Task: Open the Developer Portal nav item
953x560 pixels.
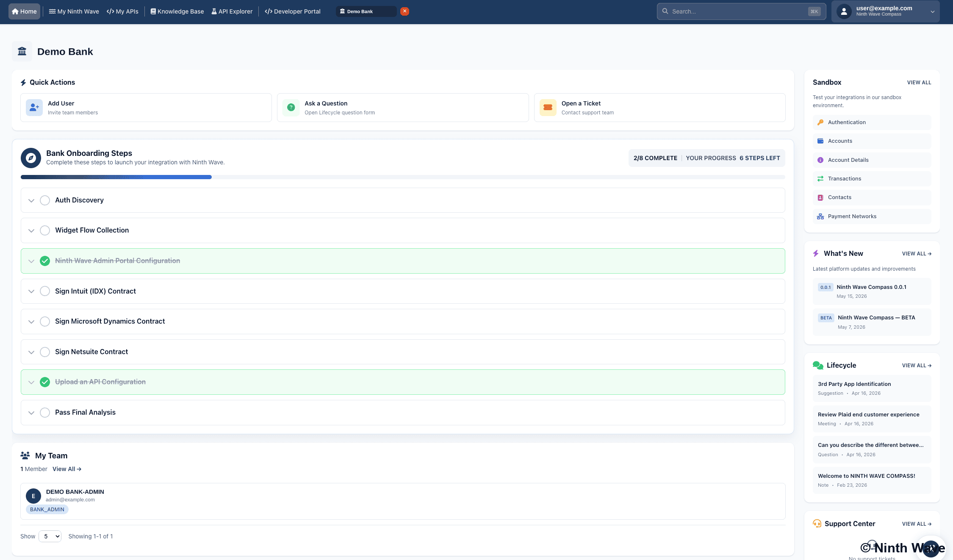Action: (x=293, y=11)
